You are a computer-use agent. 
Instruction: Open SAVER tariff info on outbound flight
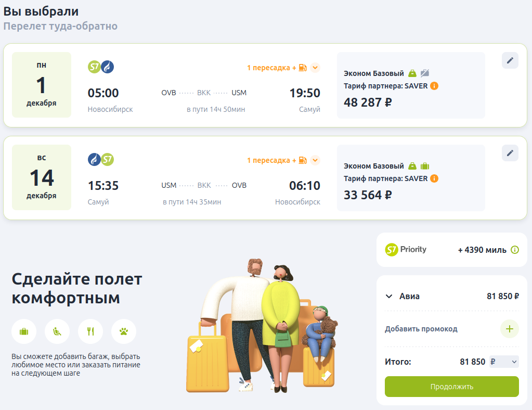[434, 86]
